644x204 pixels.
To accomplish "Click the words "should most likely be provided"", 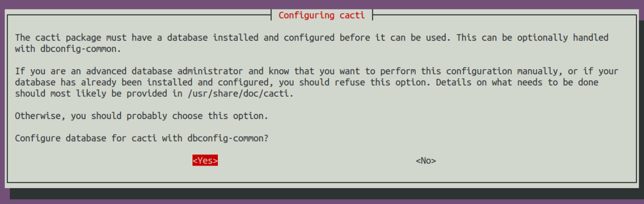I will 91,94.
